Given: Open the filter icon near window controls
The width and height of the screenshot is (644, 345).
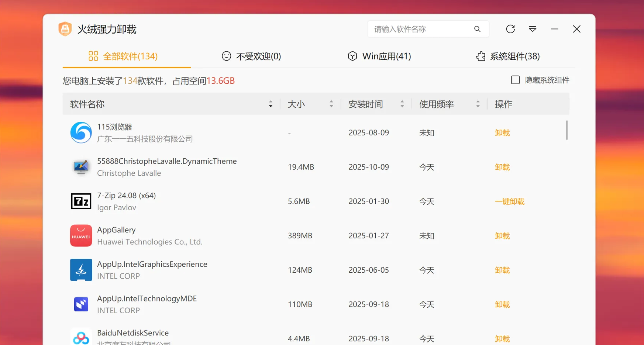Looking at the screenshot, I should [x=532, y=29].
